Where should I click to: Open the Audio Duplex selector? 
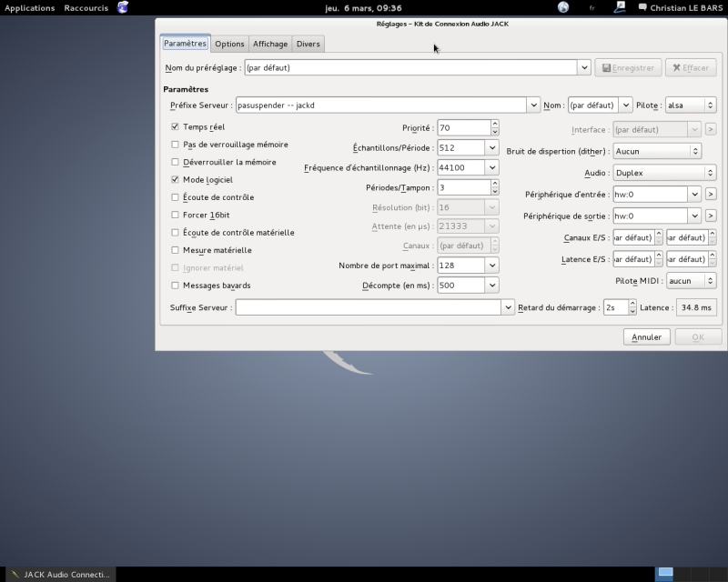click(x=664, y=173)
